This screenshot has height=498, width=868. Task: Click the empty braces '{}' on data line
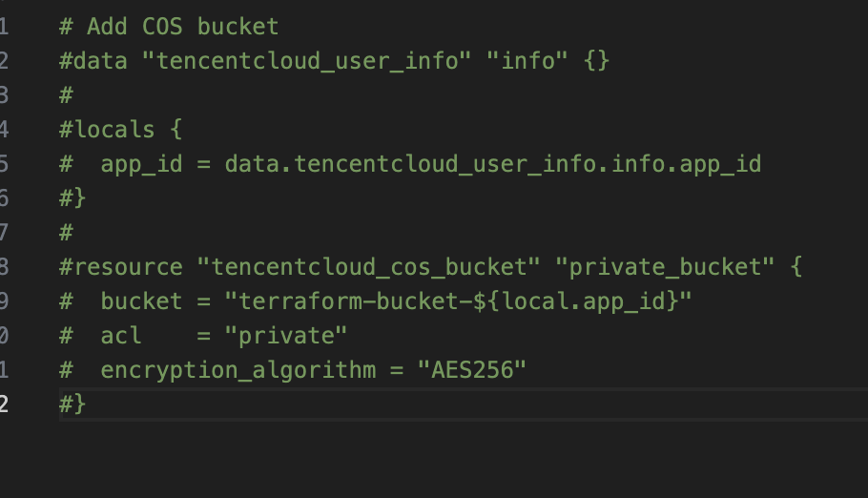pyautogui.click(x=597, y=61)
